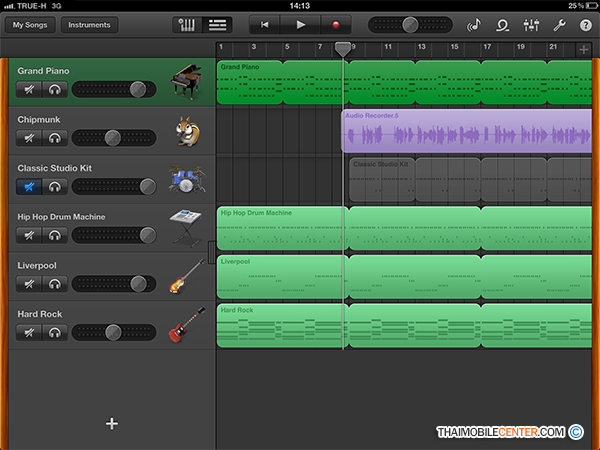Add a song section with the ruler plus
The width and height of the screenshot is (600, 450).
584,48
